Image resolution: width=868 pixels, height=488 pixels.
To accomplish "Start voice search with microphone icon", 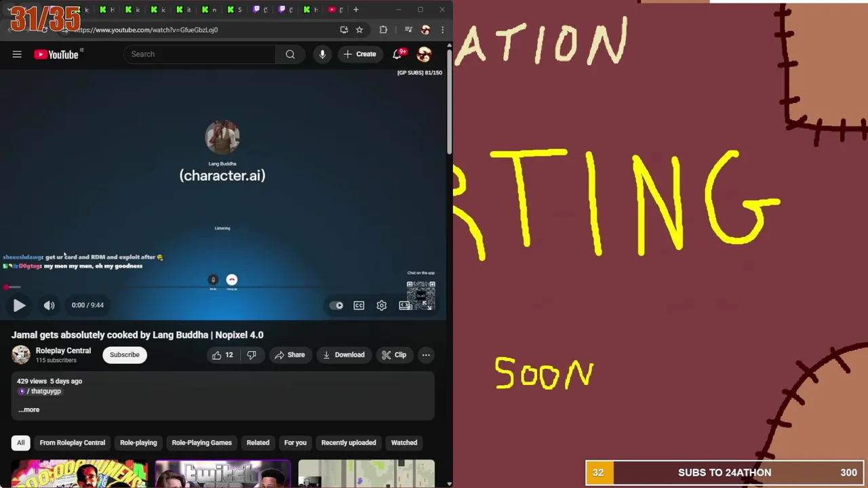I will point(322,54).
